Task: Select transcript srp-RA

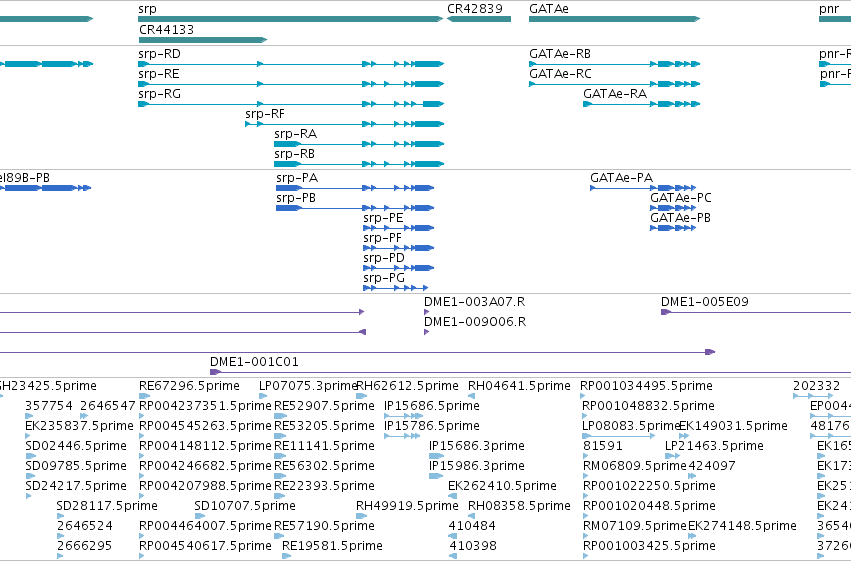Action: click(359, 144)
